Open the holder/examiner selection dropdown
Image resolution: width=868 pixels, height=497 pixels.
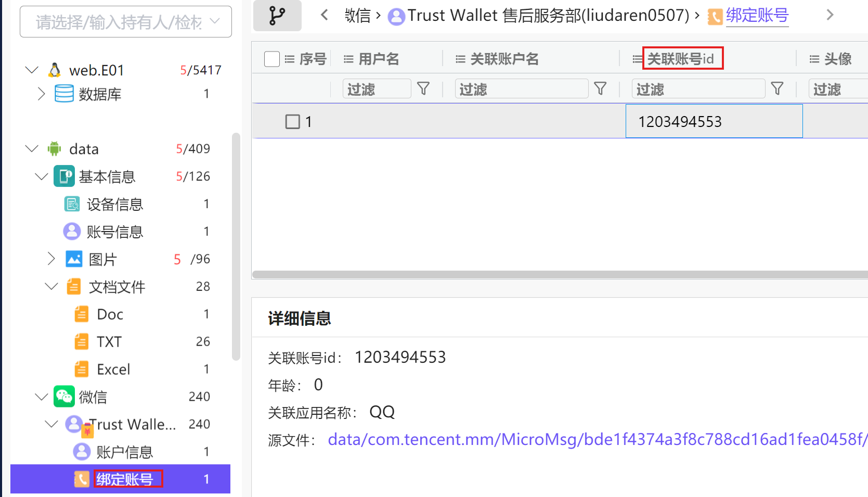(126, 22)
